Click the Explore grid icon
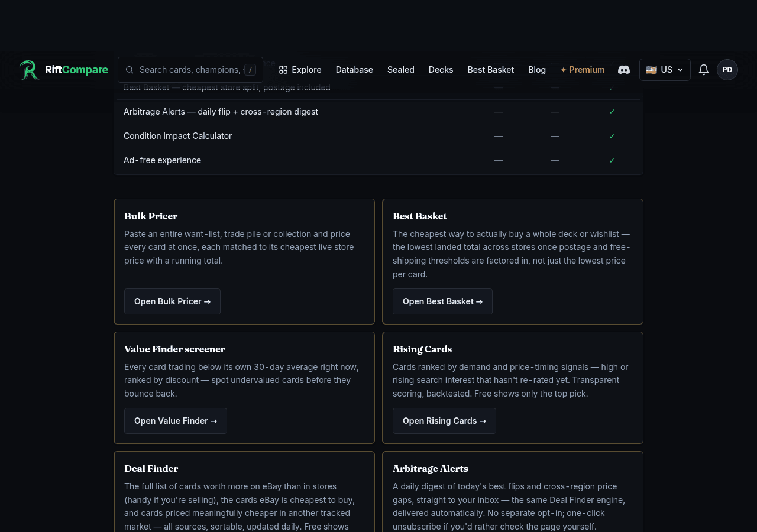This screenshot has height=532, width=757. pyautogui.click(x=283, y=70)
